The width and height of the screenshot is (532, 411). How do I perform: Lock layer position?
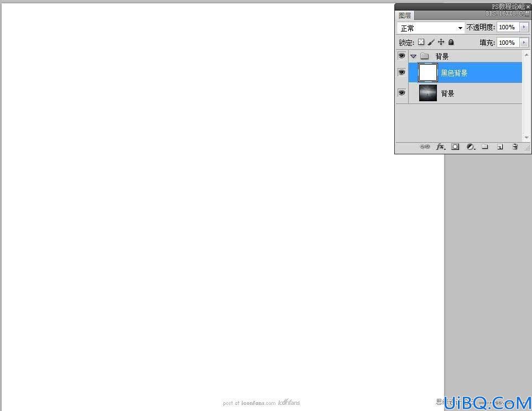(441, 42)
